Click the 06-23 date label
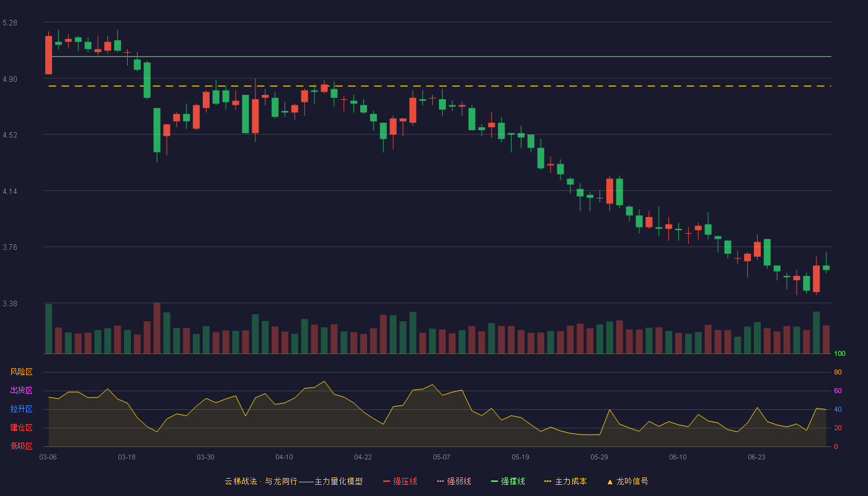868x496 pixels. pos(756,457)
